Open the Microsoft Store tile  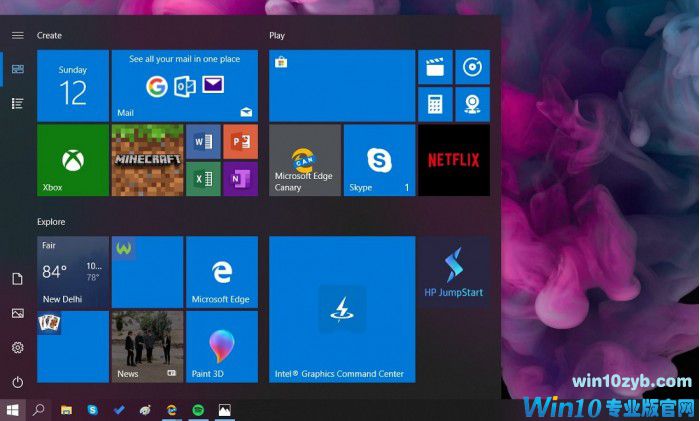click(342, 86)
